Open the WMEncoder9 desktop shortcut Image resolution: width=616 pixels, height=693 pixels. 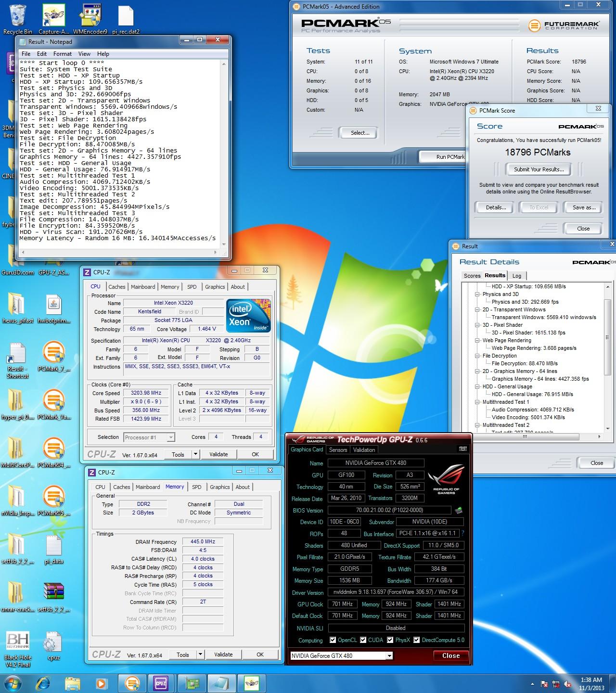tap(90, 19)
